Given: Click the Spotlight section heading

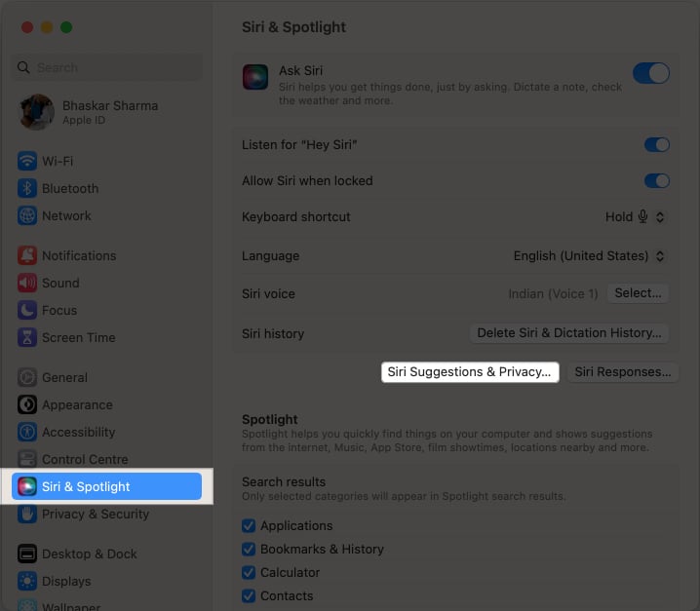Looking at the screenshot, I should pyautogui.click(x=270, y=420).
